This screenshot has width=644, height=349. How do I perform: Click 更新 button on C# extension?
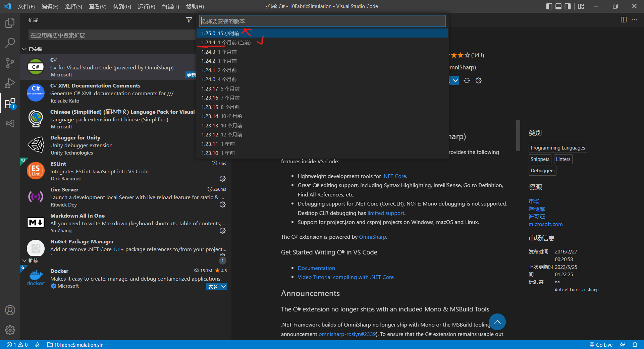(x=191, y=75)
